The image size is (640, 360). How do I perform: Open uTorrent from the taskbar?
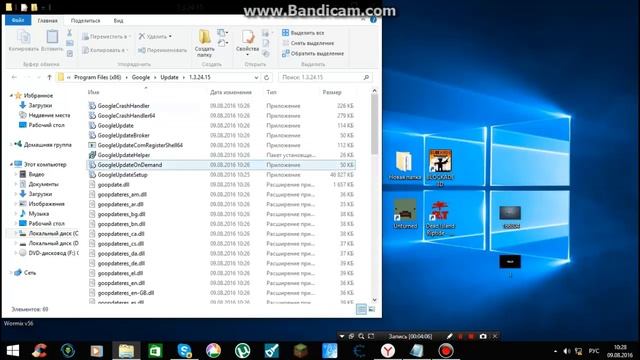242,351
